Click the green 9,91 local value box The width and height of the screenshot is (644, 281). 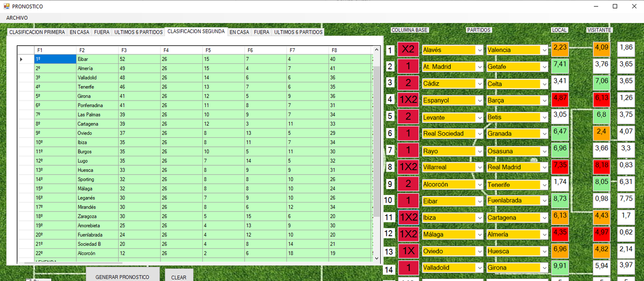point(559,267)
